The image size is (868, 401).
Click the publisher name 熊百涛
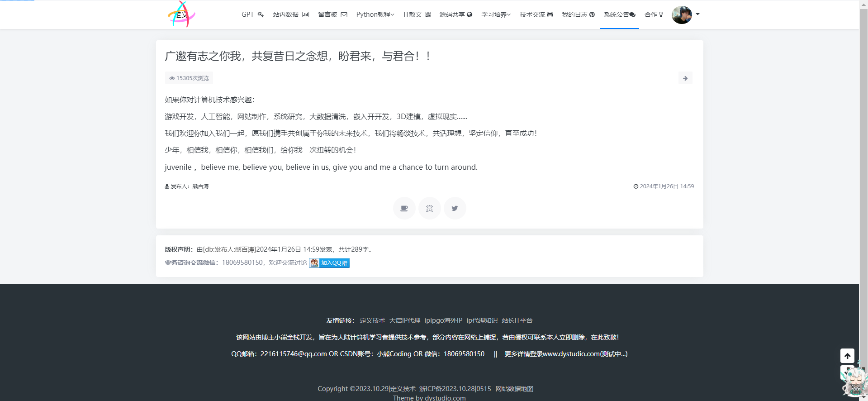pyautogui.click(x=200, y=186)
